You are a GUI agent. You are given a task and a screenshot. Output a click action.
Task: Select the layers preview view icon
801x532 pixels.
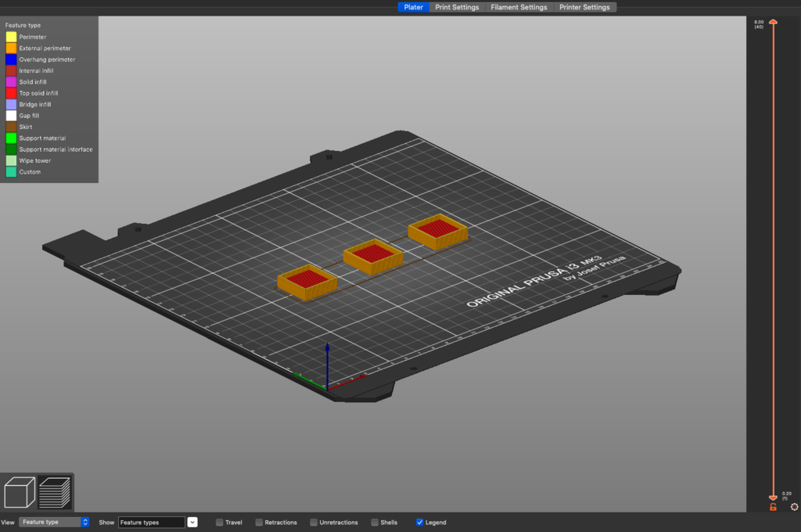(53, 492)
